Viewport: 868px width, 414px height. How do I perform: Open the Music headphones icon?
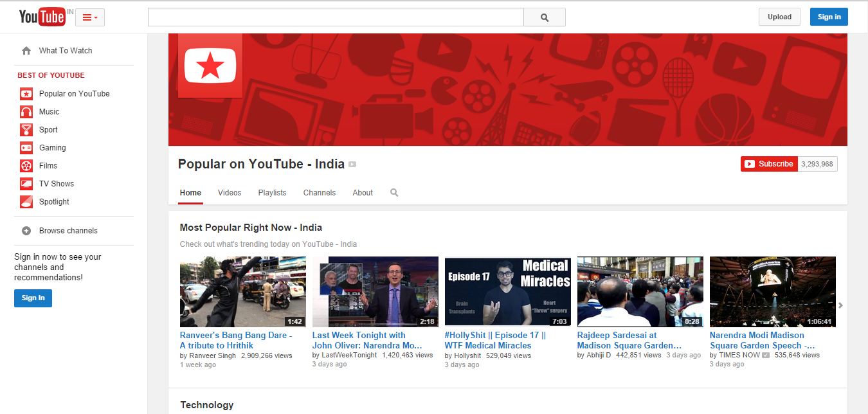[26, 112]
